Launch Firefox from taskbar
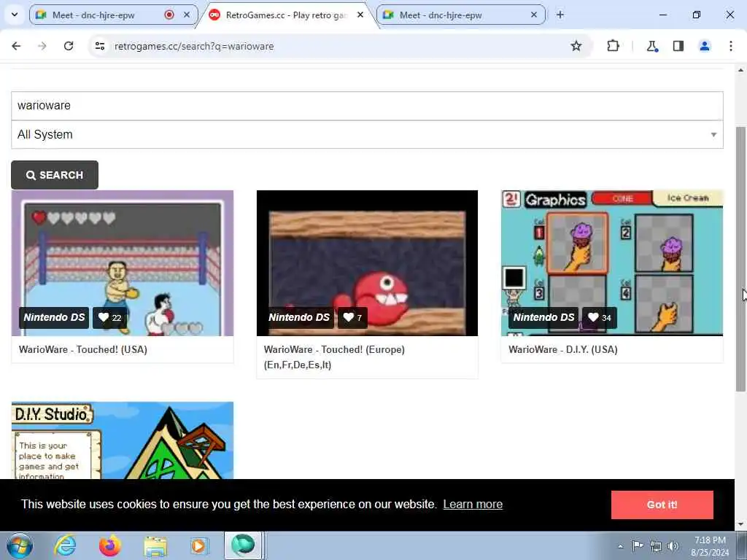Image resolution: width=747 pixels, height=560 pixels. pyautogui.click(x=110, y=545)
